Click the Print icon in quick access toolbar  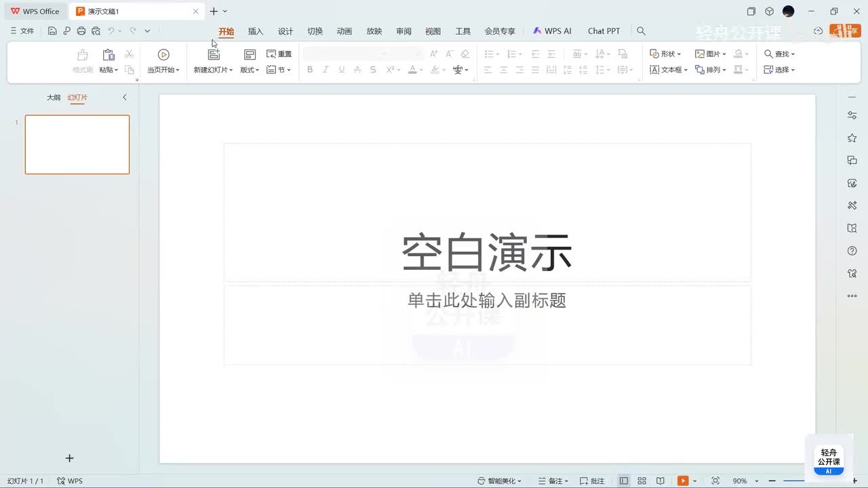pyautogui.click(x=81, y=31)
